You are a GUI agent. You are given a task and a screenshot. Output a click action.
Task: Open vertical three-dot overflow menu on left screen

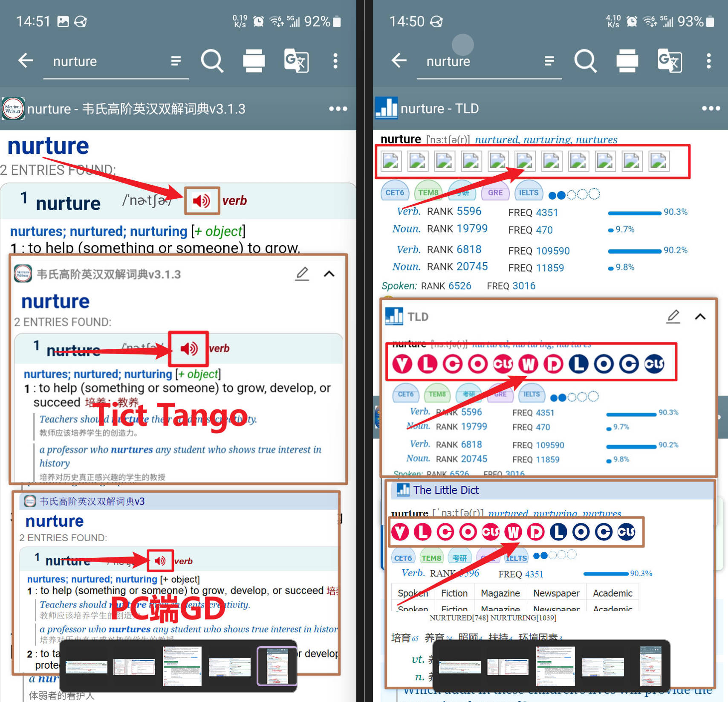335,61
